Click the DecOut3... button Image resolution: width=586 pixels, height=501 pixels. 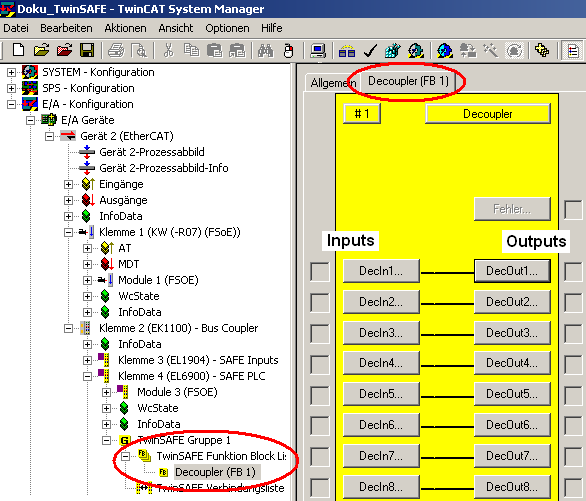pos(512,333)
